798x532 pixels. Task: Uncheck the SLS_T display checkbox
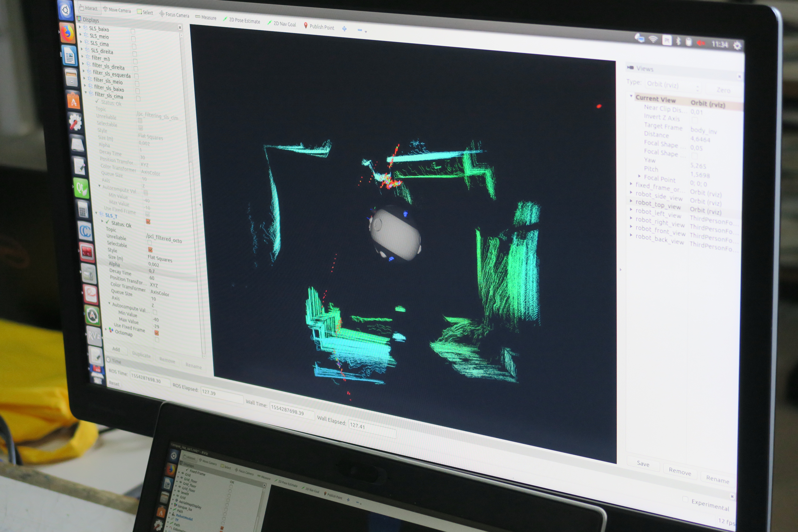[x=148, y=222]
